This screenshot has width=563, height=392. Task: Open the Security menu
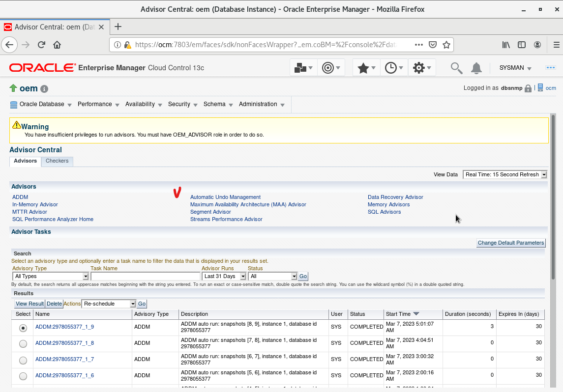coord(183,104)
